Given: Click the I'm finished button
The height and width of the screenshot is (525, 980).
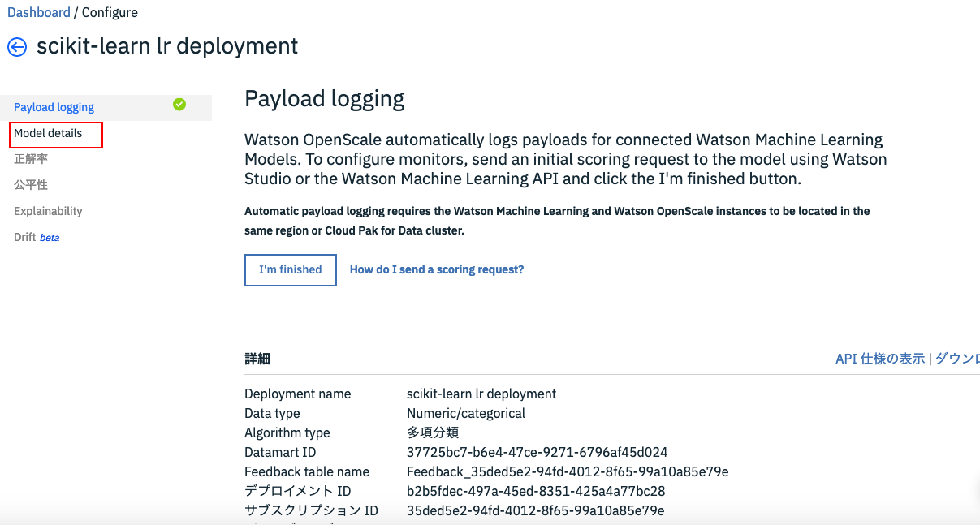Looking at the screenshot, I should 291,269.
